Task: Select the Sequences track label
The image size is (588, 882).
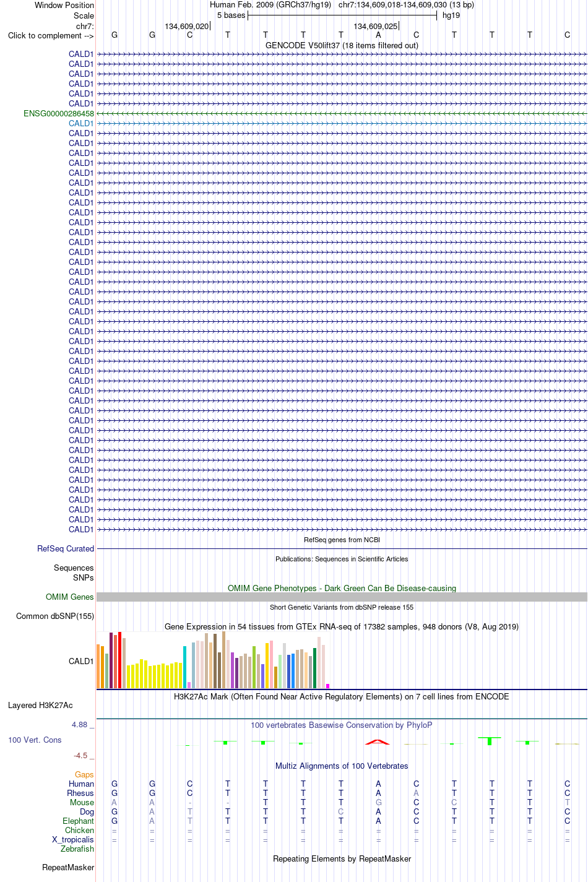Action: [74, 568]
